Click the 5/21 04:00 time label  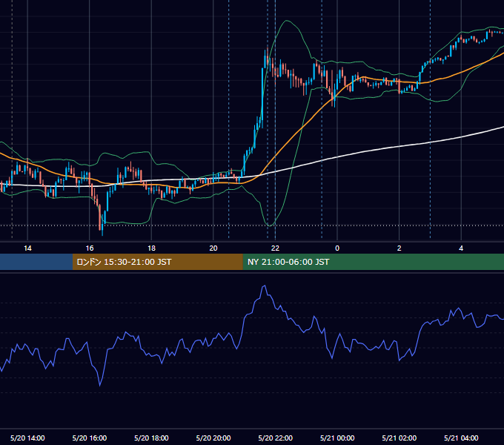(461, 438)
